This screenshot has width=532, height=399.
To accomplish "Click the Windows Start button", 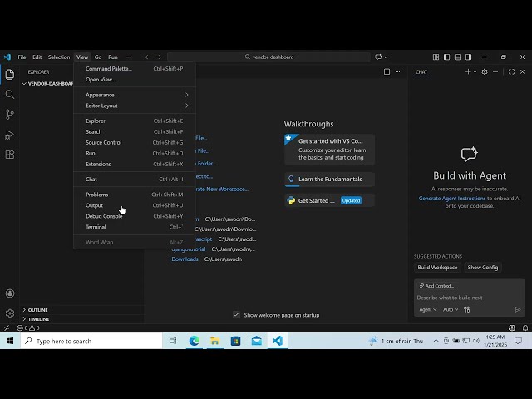I will [x=10, y=341].
